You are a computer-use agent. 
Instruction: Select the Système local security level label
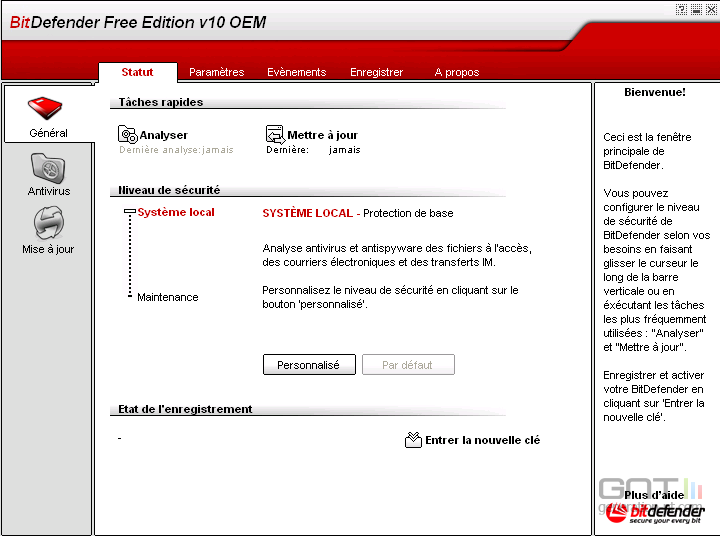point(176,212)
